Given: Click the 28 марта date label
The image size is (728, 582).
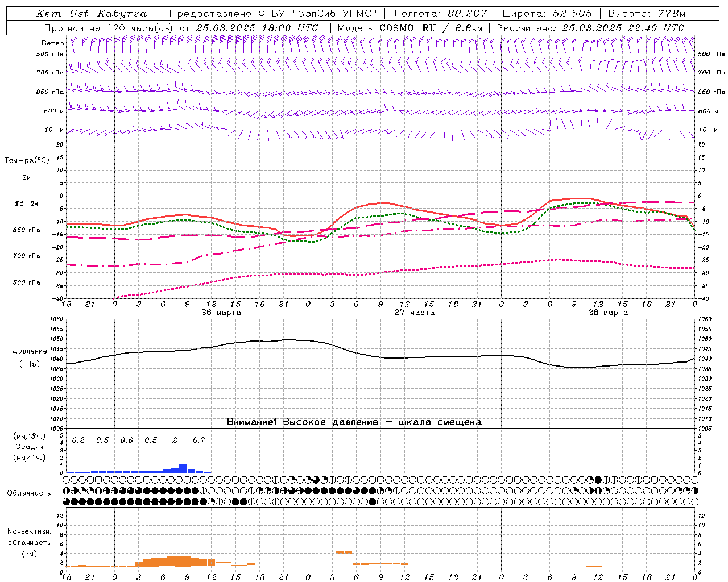Looking at the screenshot, I should pyautogui.click(x=608, y=313).
